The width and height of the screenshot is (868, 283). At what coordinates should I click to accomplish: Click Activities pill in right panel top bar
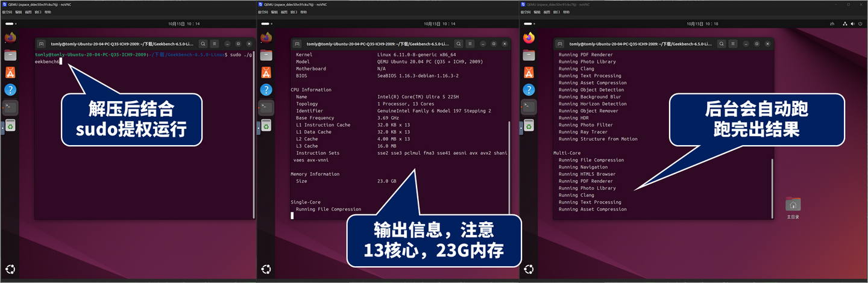[529, 23]
